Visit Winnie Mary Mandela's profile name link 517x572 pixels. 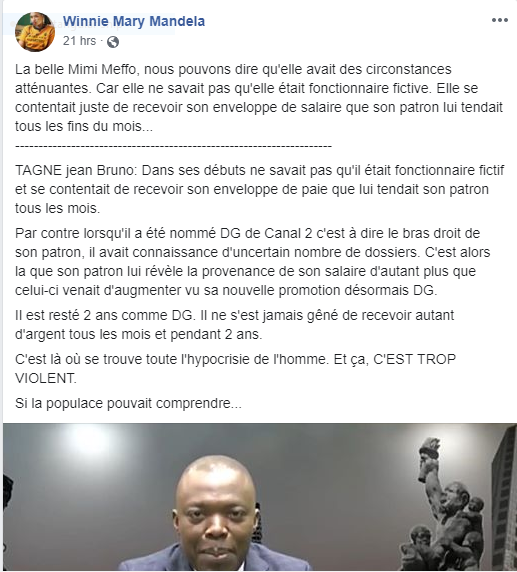tap(134, 21)
